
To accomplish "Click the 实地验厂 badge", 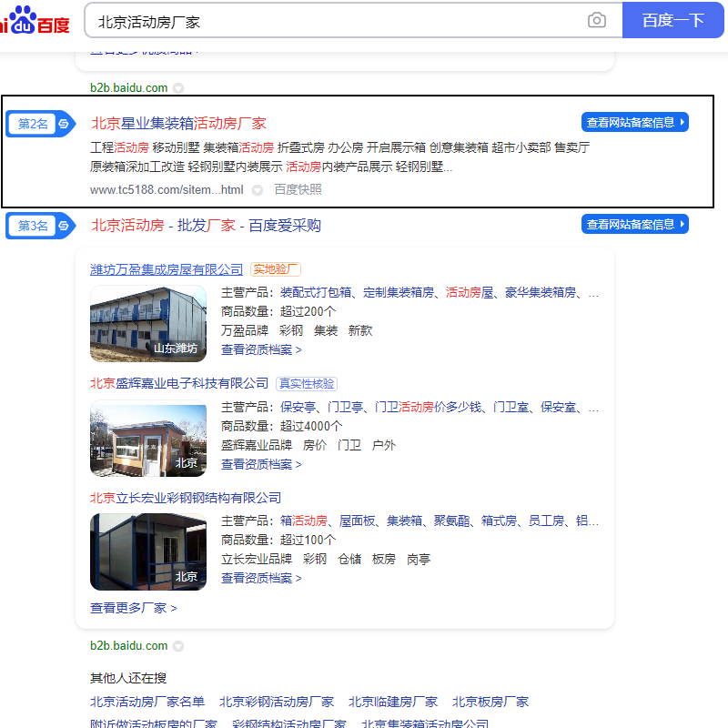I will 276,269.
